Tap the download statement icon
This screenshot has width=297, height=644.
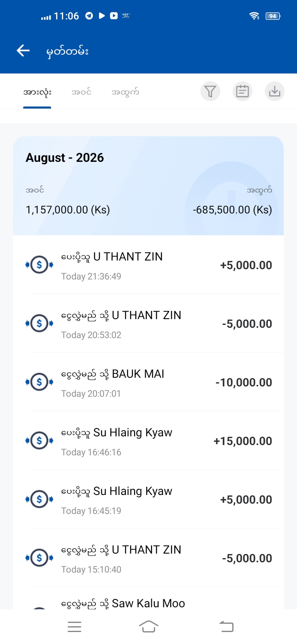coord(275,91)
